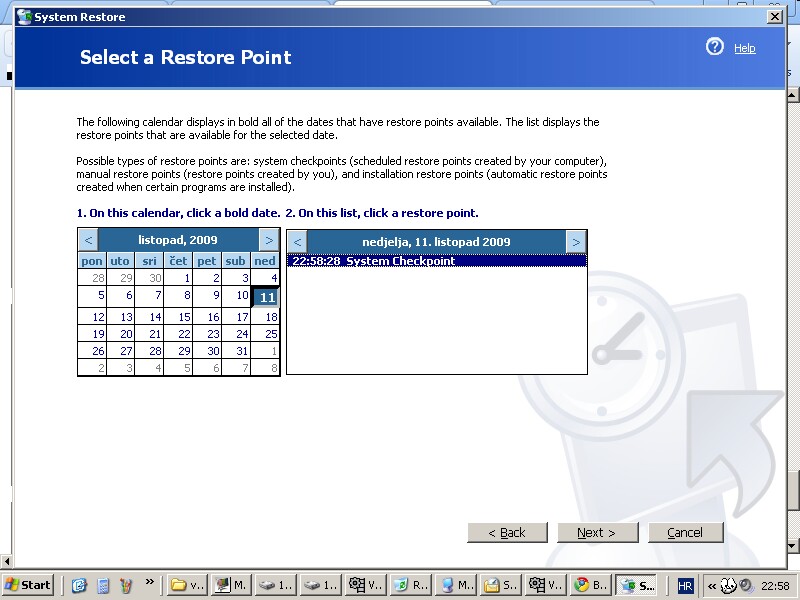
Task: Switch to the computer-icon 'M..' taskbar button
Action: pos(456,585)
